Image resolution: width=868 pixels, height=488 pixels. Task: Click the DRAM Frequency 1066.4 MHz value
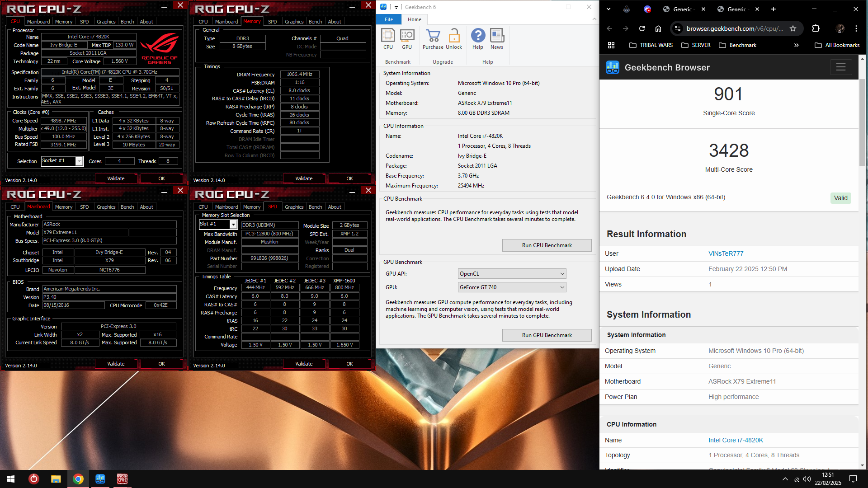click(299, 74)
